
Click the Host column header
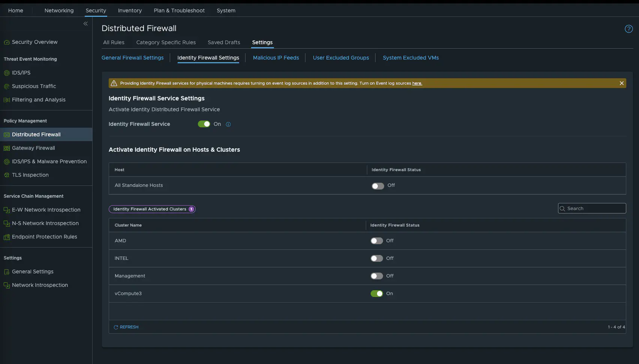120,170
